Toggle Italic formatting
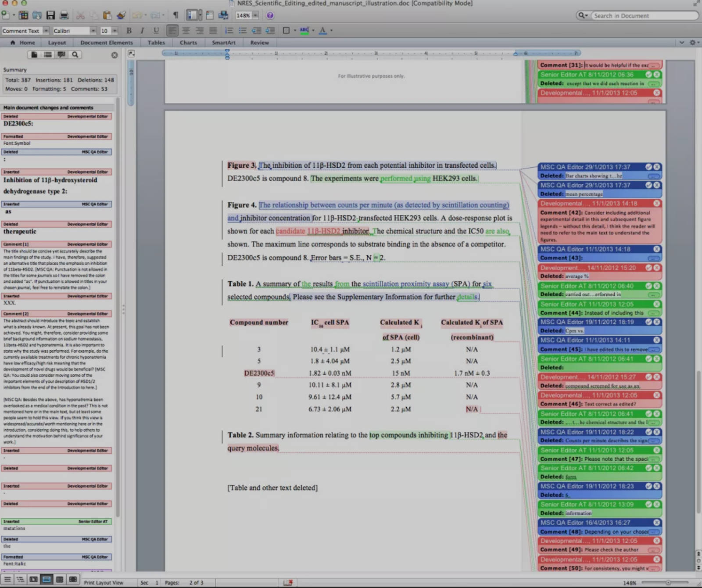The image size is (702, 588). 142,30
